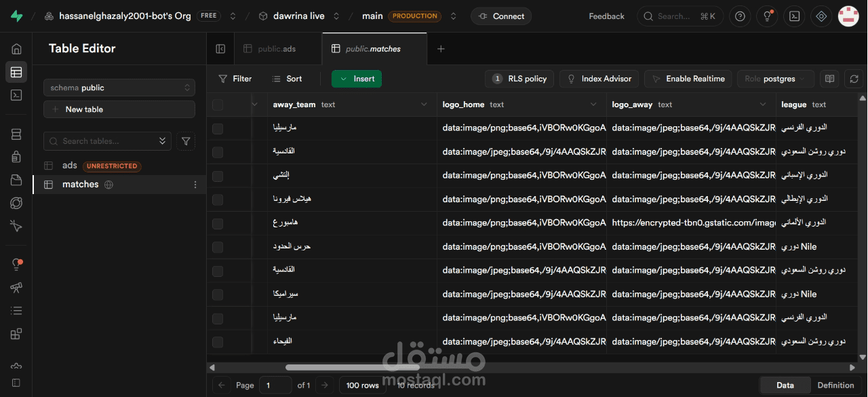This screenshot has height=397, width=868.
Task: Open the SQL Editor from the sidebar
Action: [x=16, y=95]
